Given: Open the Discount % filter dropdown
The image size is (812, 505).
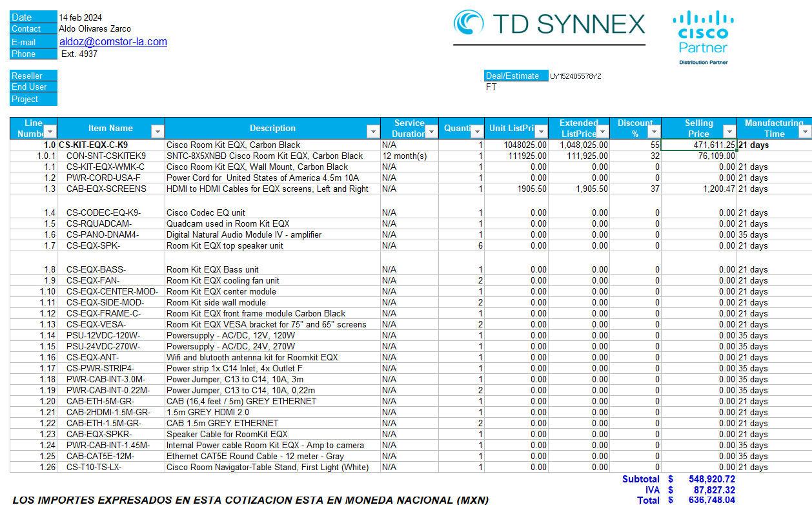Looking at the screenshot, I should click(654, 132).
